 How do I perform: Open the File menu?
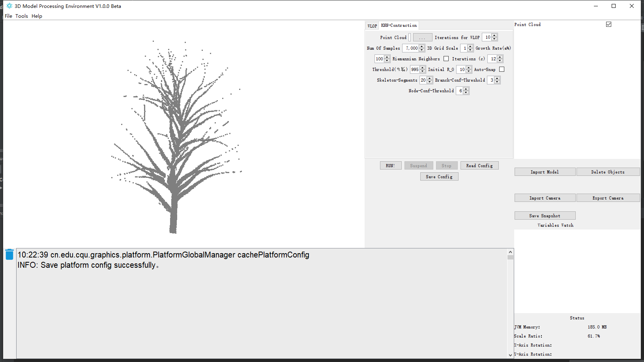pos(8,16)
